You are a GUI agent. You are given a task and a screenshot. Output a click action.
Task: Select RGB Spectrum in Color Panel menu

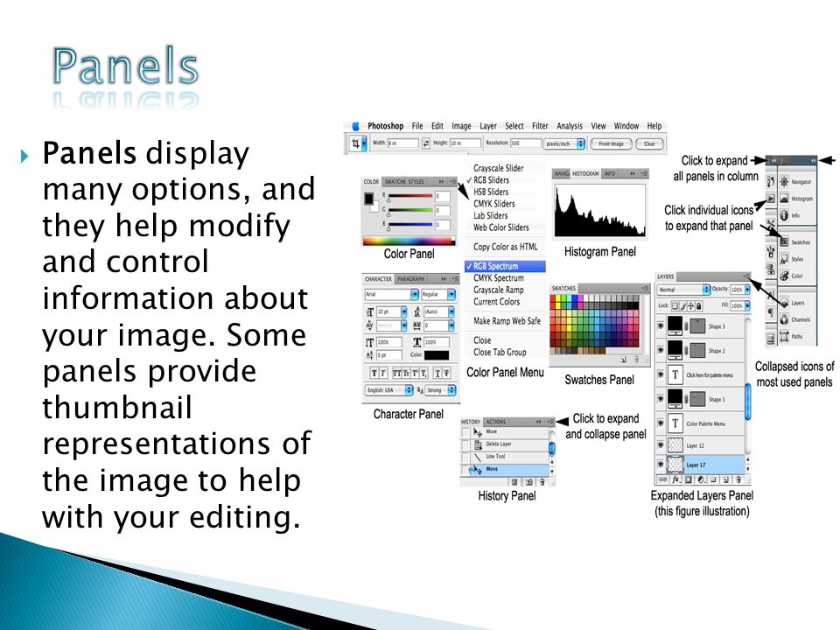pos(505,266)
